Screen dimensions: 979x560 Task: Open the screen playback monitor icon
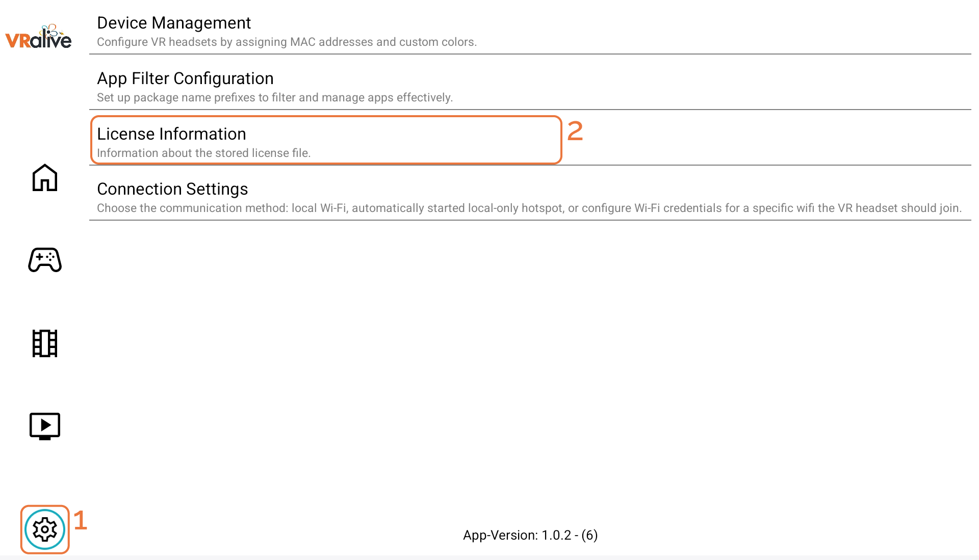pos(45,426)
